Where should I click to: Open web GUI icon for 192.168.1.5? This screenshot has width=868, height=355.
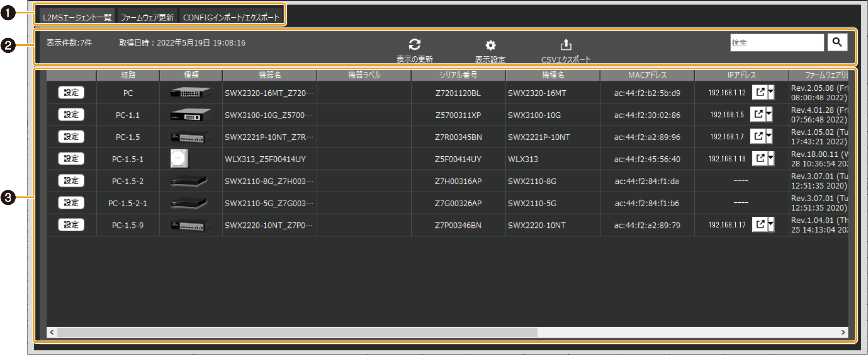758,114
